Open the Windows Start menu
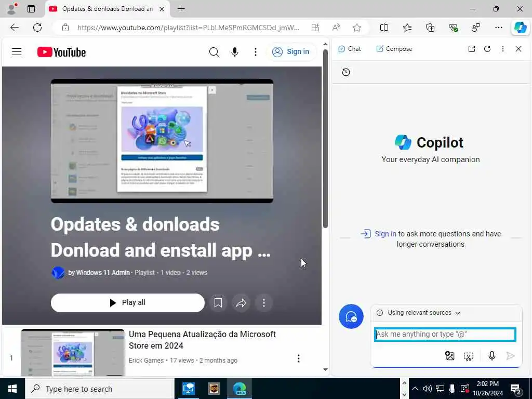This screenshot has height=399, width=532. (12, 389)
